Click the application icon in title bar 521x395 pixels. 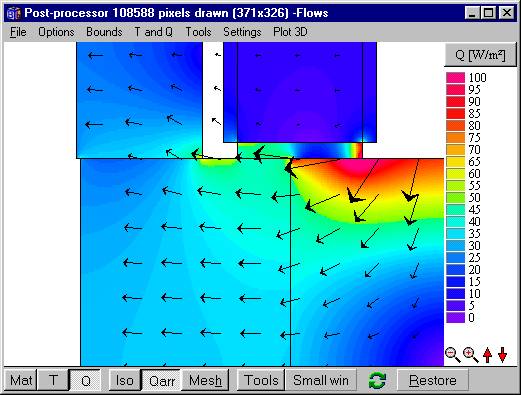(14, 13)
